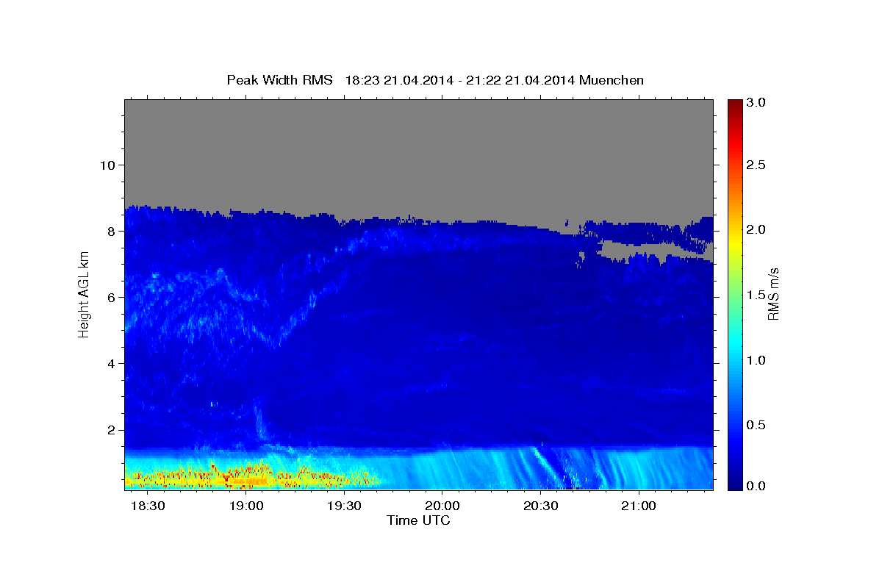Click the 'RMS m/s' colorbar label
Screen dimensions: 882x588
click(773, 294)
